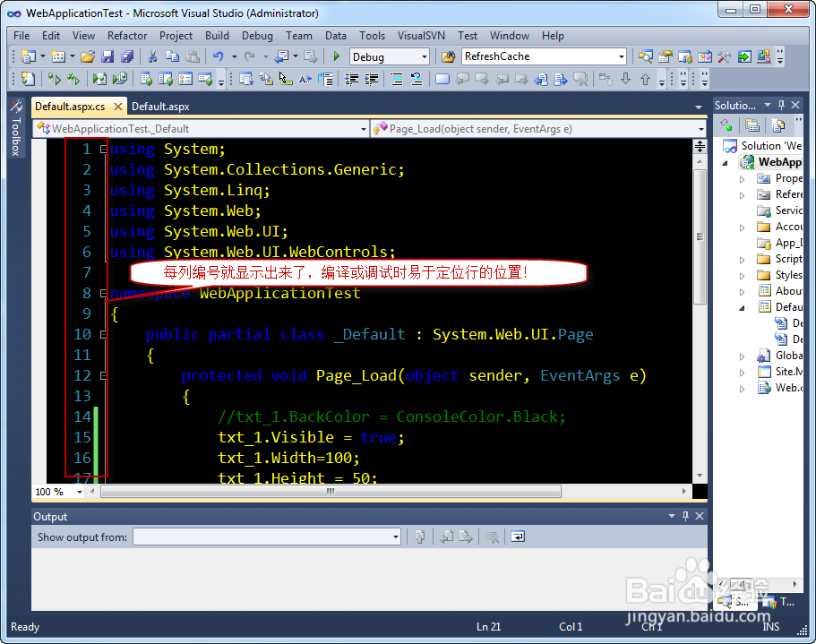Expand the Scripts folder node
The image size is (816, 644).
(742, 260)
